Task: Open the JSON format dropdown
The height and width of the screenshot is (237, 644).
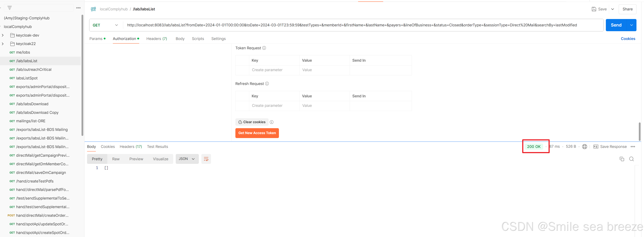Action: coord(187,159)
